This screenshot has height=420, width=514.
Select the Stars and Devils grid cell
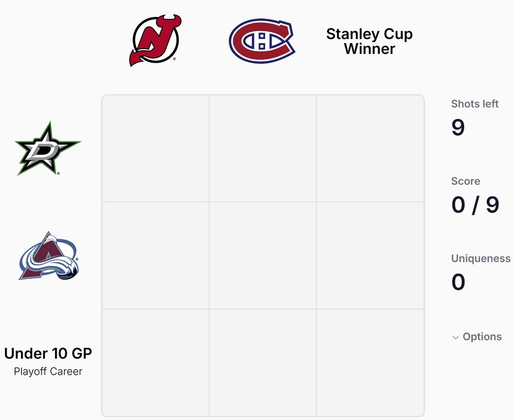(x=156, y=148)
